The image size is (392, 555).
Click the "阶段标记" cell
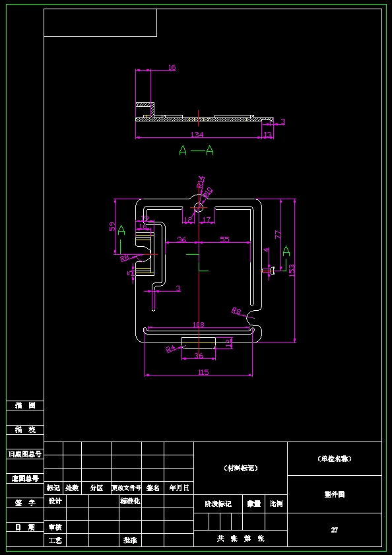tap(218, 504)
